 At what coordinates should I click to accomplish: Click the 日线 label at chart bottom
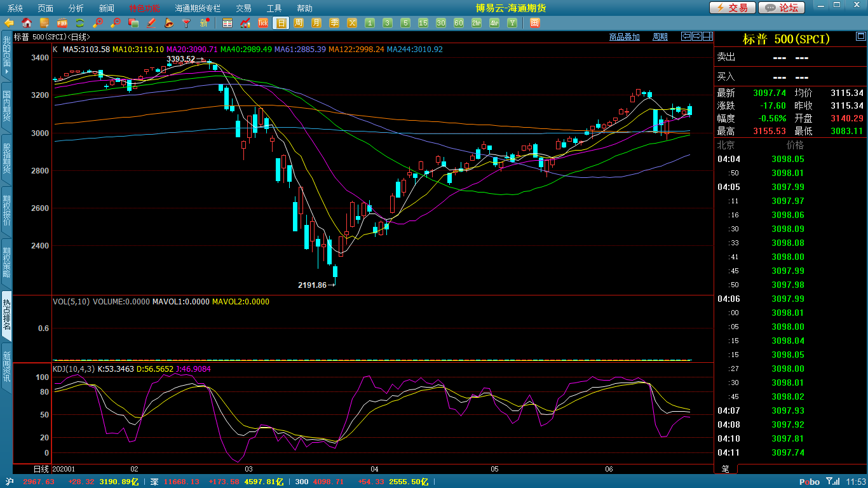coord(41,469)
